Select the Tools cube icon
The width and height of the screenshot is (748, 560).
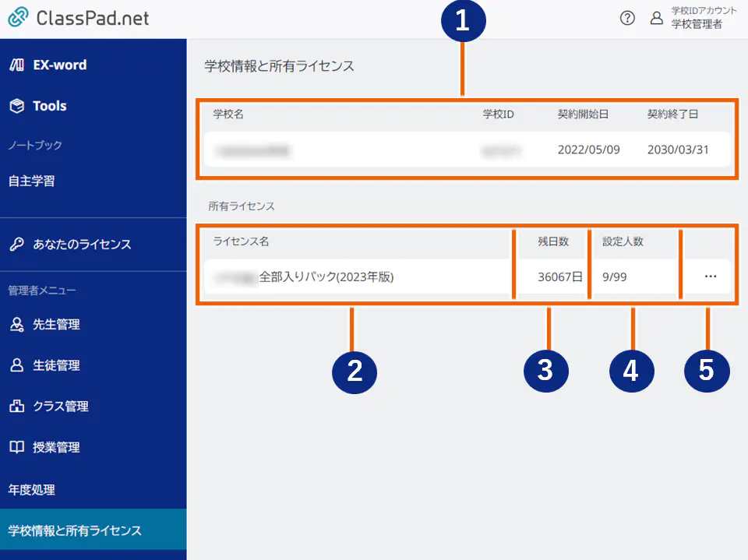[16, 106]
